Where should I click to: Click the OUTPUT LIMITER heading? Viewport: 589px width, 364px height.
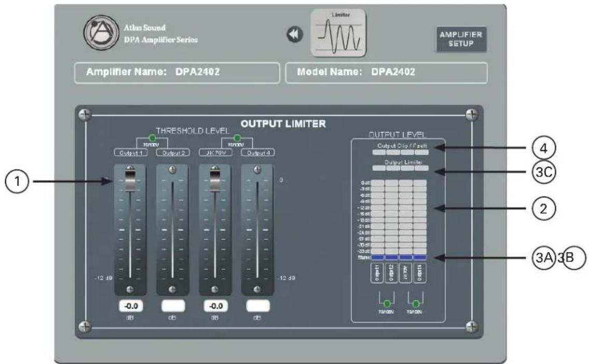(x=283, y=124)
